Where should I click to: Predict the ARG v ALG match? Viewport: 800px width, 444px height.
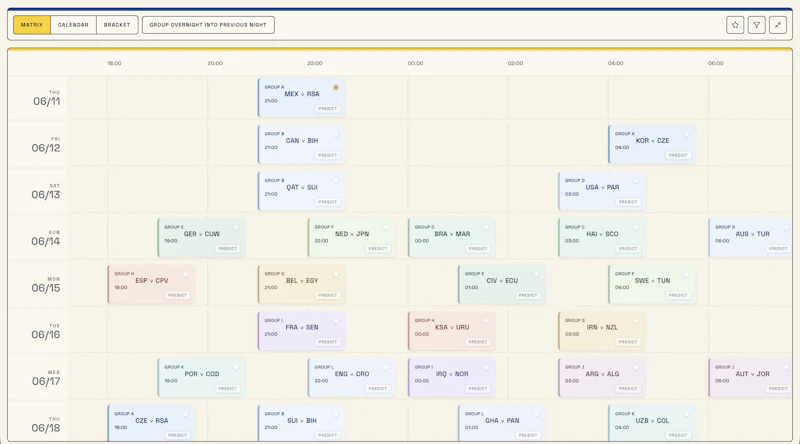tap(628, 389)
